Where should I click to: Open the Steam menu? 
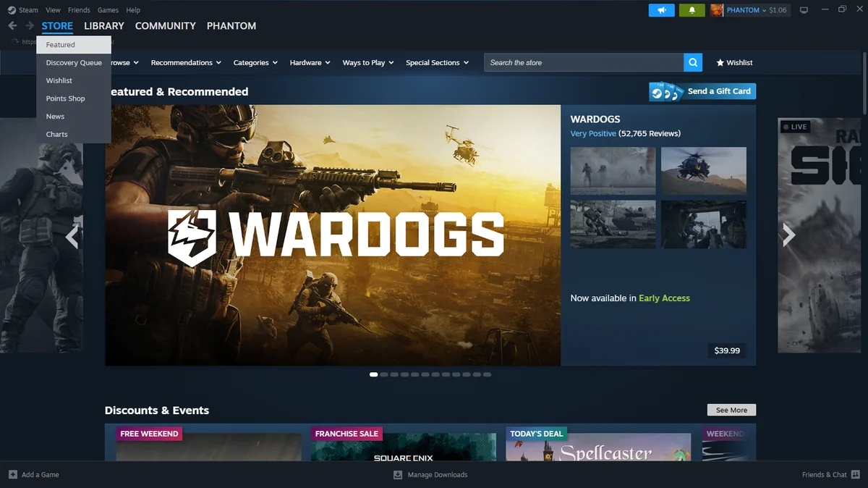click(29, 10)
